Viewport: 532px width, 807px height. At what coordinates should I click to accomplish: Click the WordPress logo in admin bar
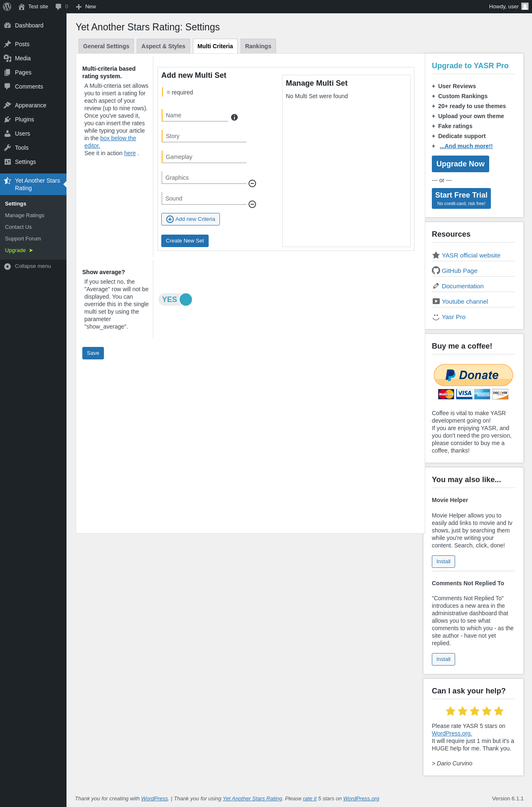7,7
